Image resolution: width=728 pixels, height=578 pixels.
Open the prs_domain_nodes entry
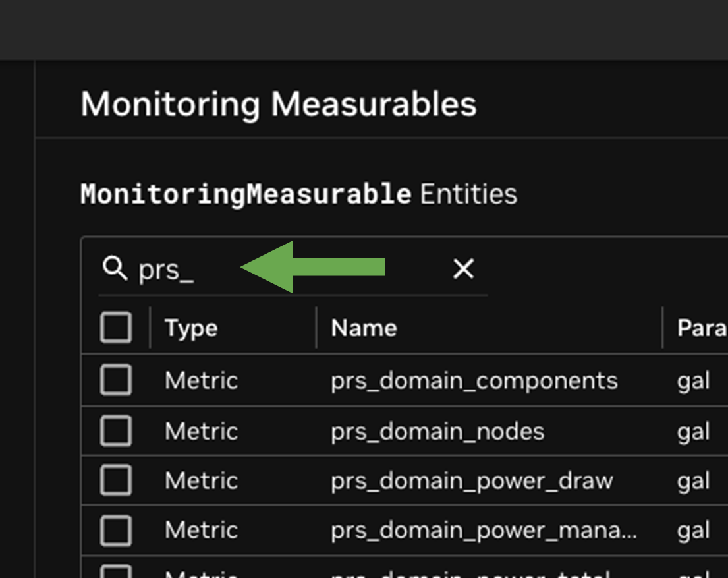coord(437,431)
